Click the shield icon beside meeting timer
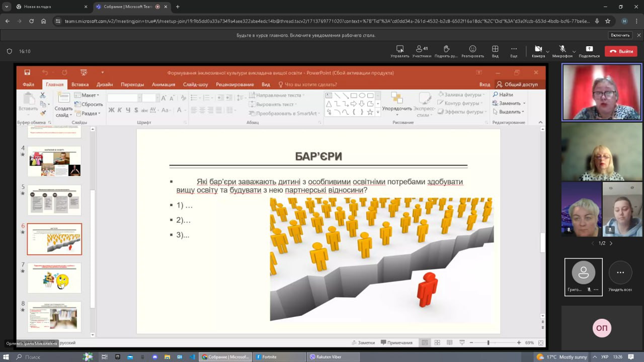 (9, 51)
